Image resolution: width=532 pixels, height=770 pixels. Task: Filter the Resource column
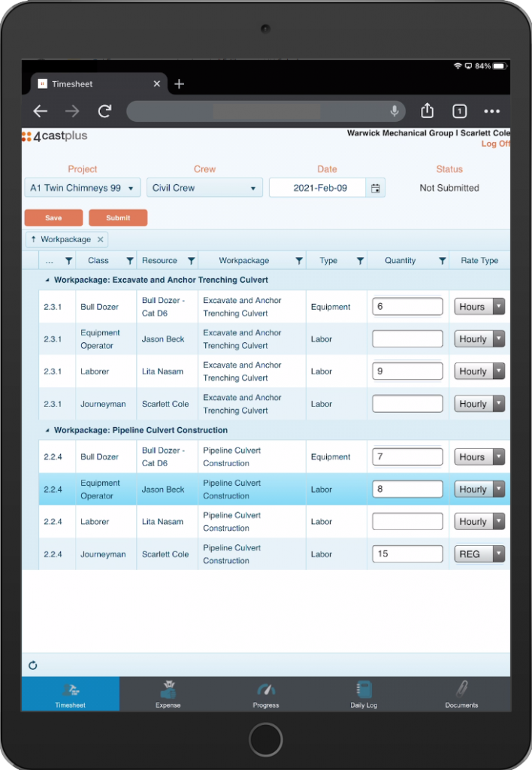pyautogui.click(x=192, y=261)
